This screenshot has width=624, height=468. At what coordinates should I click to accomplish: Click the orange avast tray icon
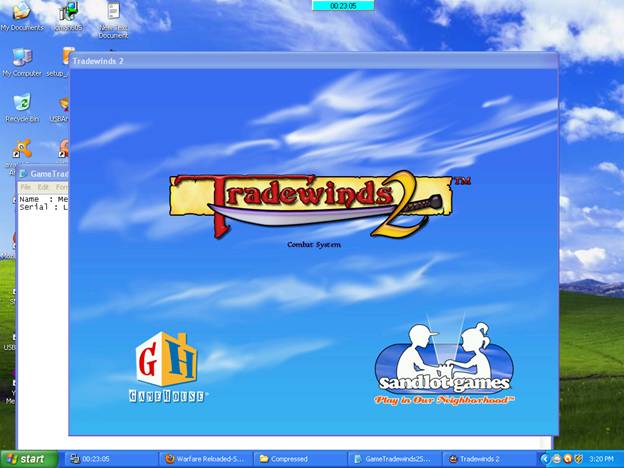tap(568, 459)
